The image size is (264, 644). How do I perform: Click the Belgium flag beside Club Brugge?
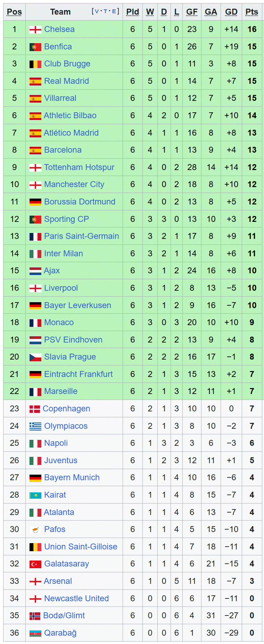pyautogui.click(x=35, y=64)
